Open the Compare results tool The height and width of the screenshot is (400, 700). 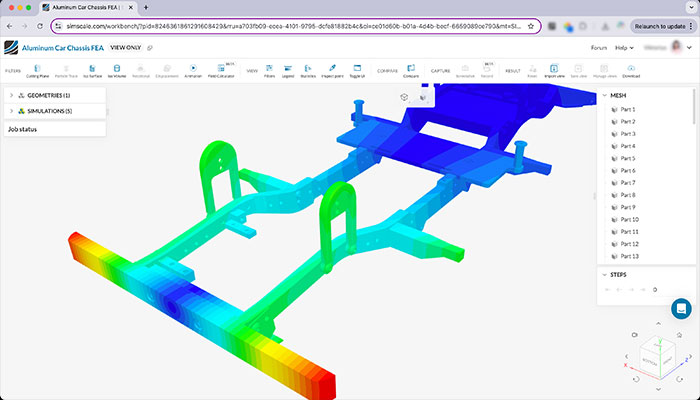411,71
